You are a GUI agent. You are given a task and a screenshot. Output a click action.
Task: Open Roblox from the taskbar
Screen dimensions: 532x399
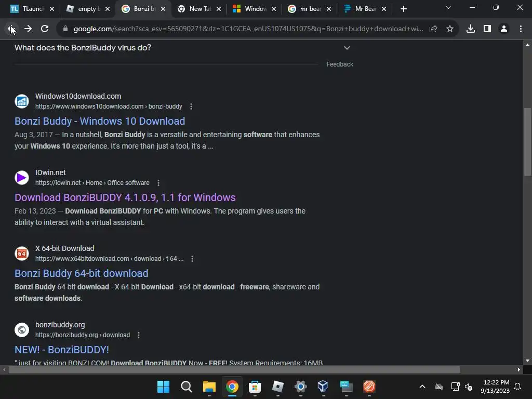(278, 387)
